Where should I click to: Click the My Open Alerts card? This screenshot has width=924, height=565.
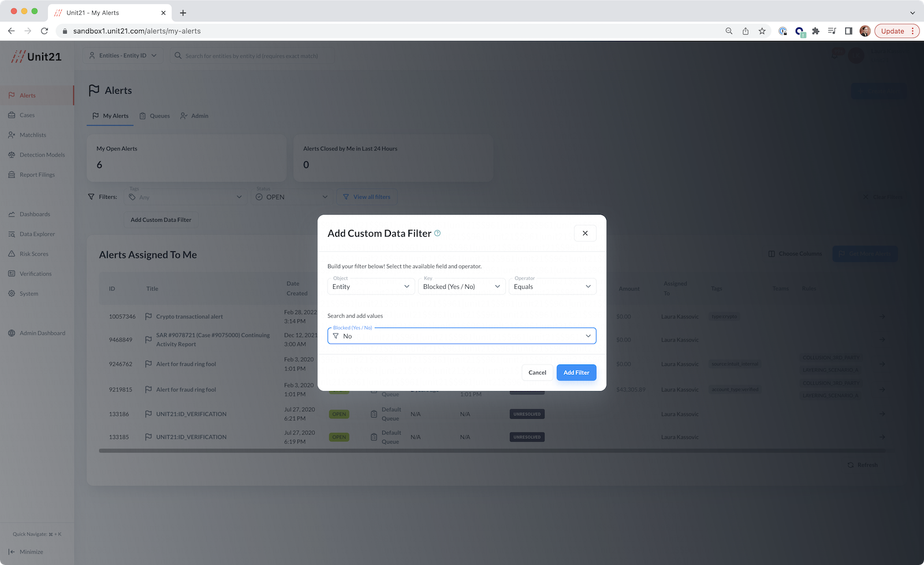pos(187,158)
